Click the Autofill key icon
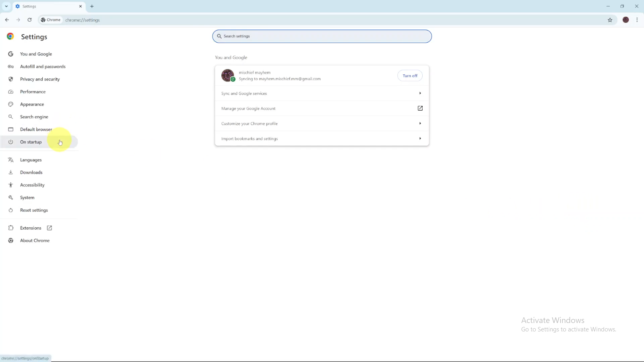 [x=11, y=66]
